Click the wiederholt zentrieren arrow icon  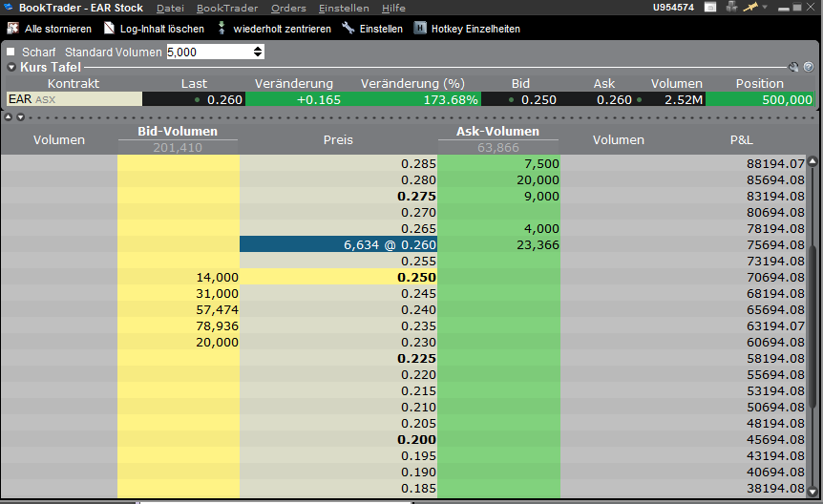tap(222, 29)
